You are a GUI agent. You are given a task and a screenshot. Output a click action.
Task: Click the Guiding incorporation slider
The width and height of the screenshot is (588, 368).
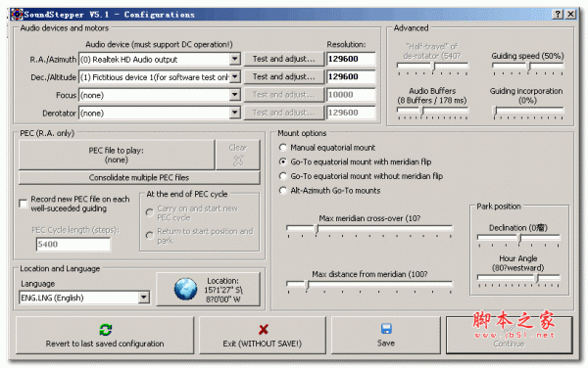pyautogui.click(x=527, y=112)
